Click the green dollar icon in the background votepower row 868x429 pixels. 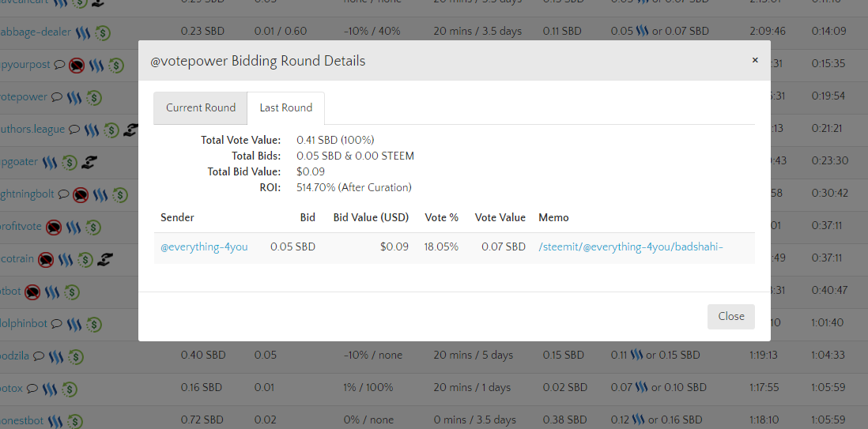93,98
